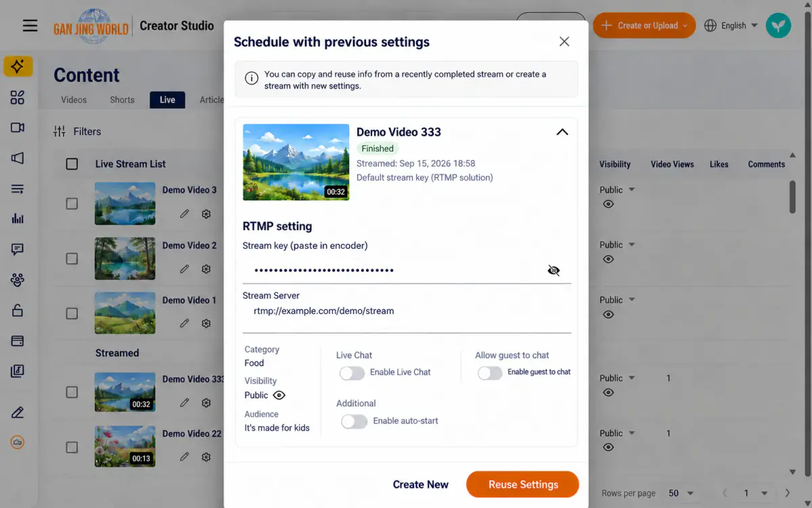
Task: Click visibility eye for Demo Video 333 row
Action: [x=608, y=392]
